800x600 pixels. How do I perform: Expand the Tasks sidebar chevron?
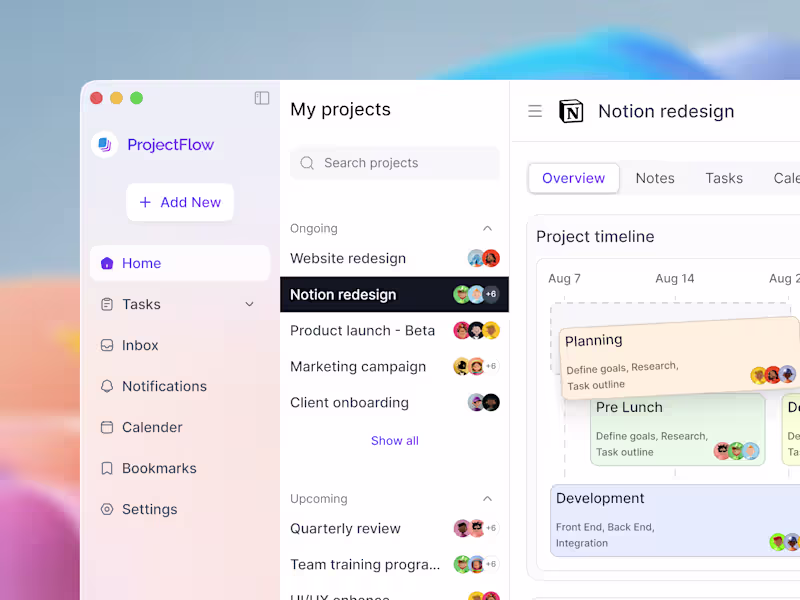249,304
